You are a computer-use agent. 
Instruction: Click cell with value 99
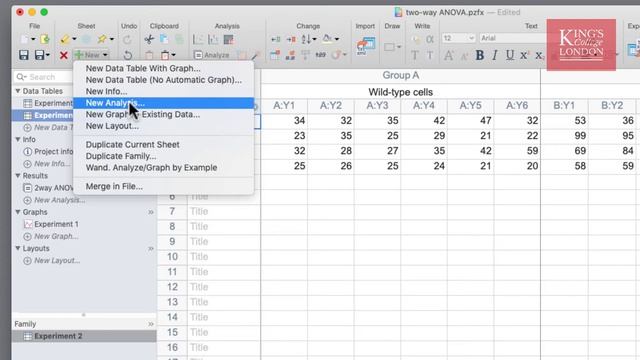coord(564,136)
